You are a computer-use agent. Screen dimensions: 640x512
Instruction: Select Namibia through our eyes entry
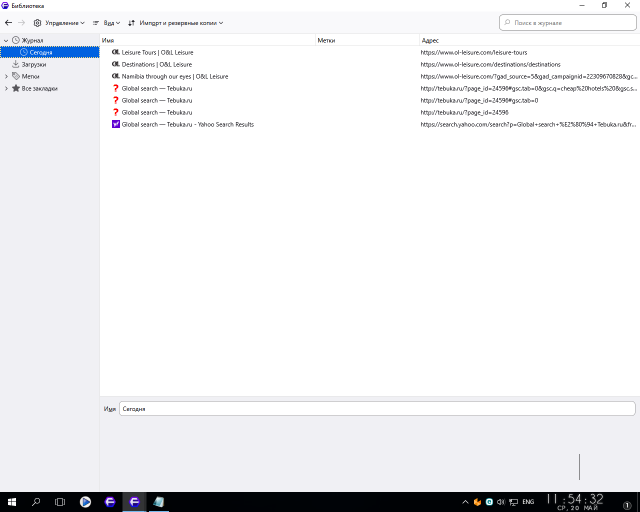[x=175, y=76]
